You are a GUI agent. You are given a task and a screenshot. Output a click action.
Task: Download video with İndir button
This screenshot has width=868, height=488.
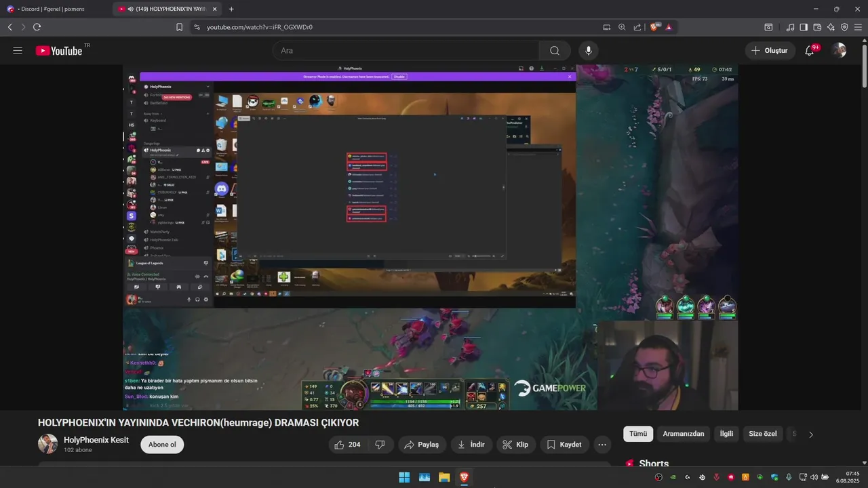pyautogui.click(x=471, y=445)
